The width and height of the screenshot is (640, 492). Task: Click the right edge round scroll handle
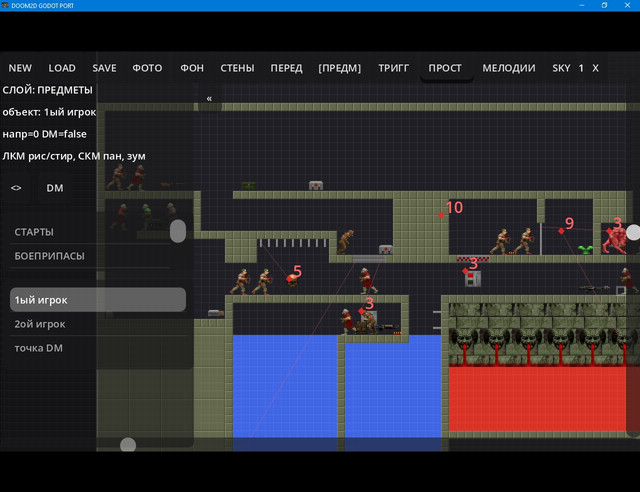633,232
